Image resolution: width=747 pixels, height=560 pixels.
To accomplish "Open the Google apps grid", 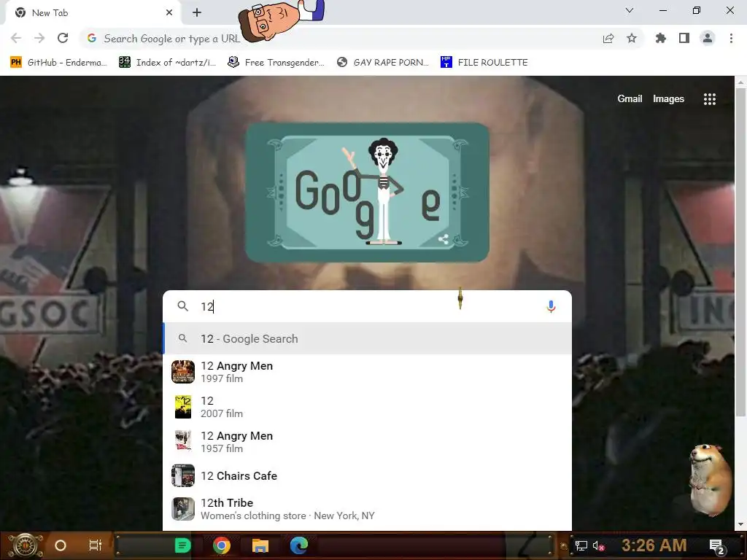I will (709, 99).
